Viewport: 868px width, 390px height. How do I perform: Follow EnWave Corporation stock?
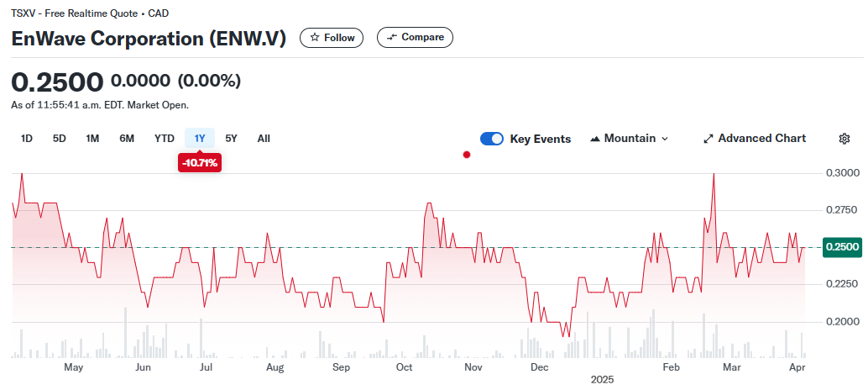[332, 37]
